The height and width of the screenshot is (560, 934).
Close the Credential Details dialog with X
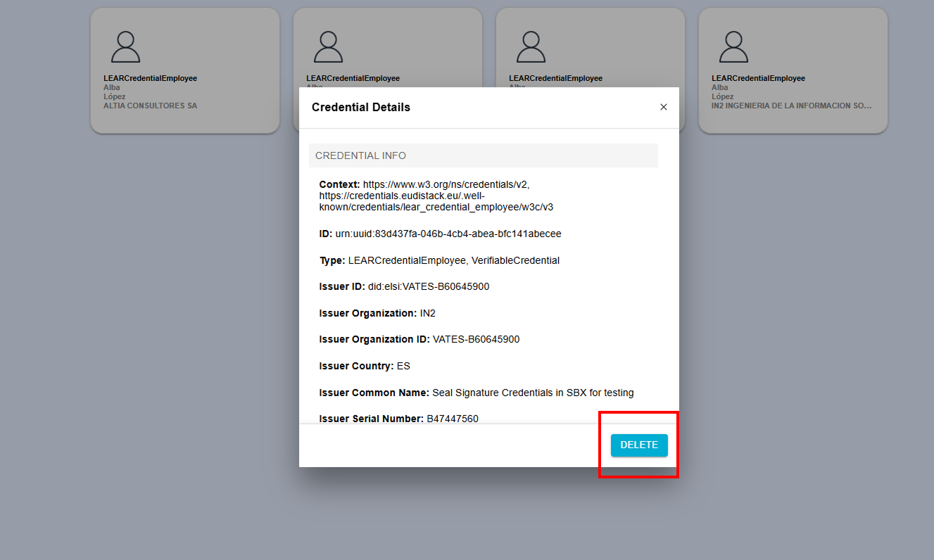(663, 108)
